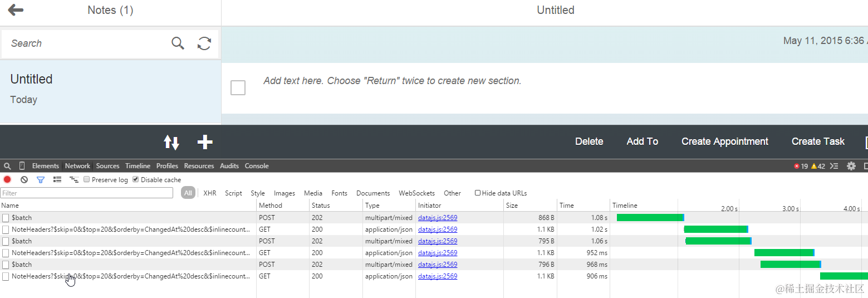Image resolution: width=868 pixels, height=298 pixels.
Task: Open datajs.js:2569 link in 868 B row
Action: pyautogui.click(x=438, y=218)
